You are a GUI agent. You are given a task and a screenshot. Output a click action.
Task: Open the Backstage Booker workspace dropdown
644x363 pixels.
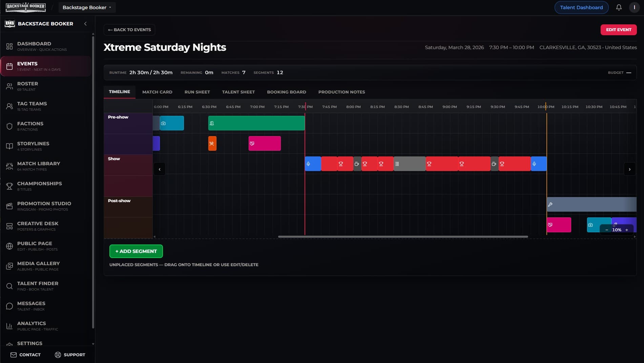pos(87,7)
